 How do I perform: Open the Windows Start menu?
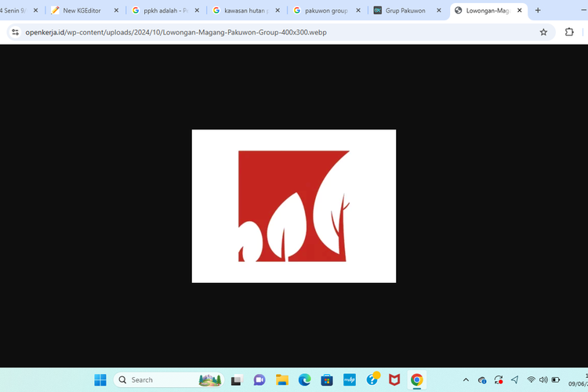click(100, 380)
